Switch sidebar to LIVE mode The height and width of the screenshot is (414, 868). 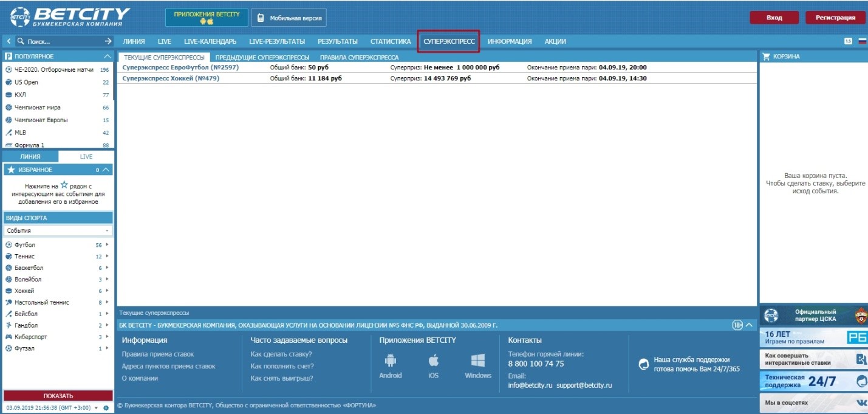[86, 157]
